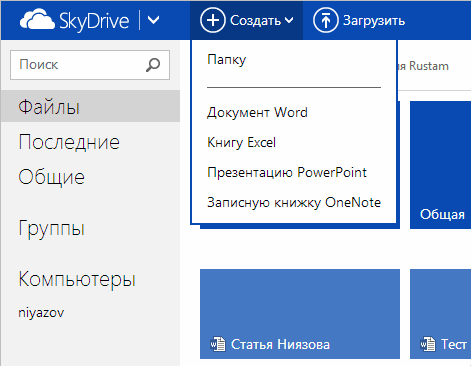Click the plus circle icon for Создать
This screenshot has height=366, width=471.
(213, 20)
